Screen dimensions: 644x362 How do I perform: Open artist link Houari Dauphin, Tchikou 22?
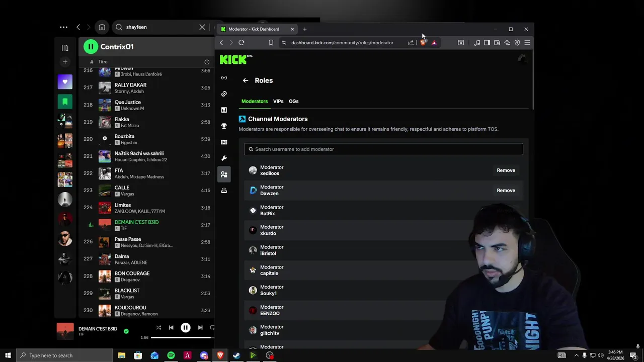coord(141,160)
